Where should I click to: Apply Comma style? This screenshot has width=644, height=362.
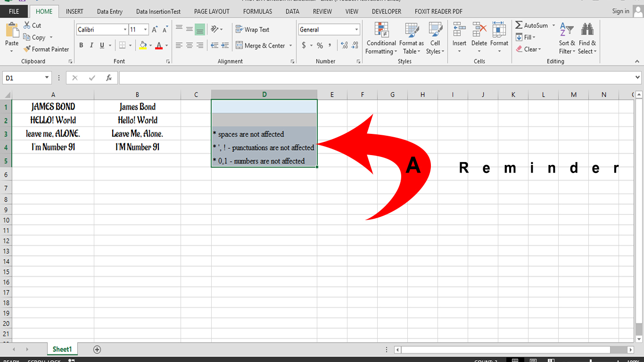[330, 45]
